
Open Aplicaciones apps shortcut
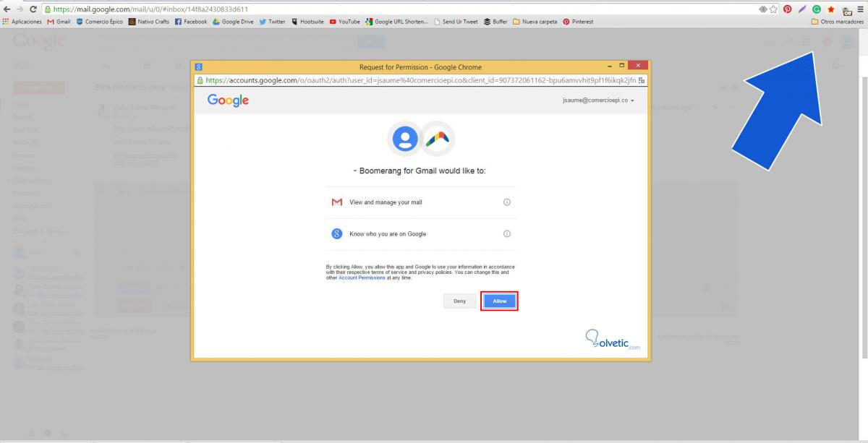22,22
